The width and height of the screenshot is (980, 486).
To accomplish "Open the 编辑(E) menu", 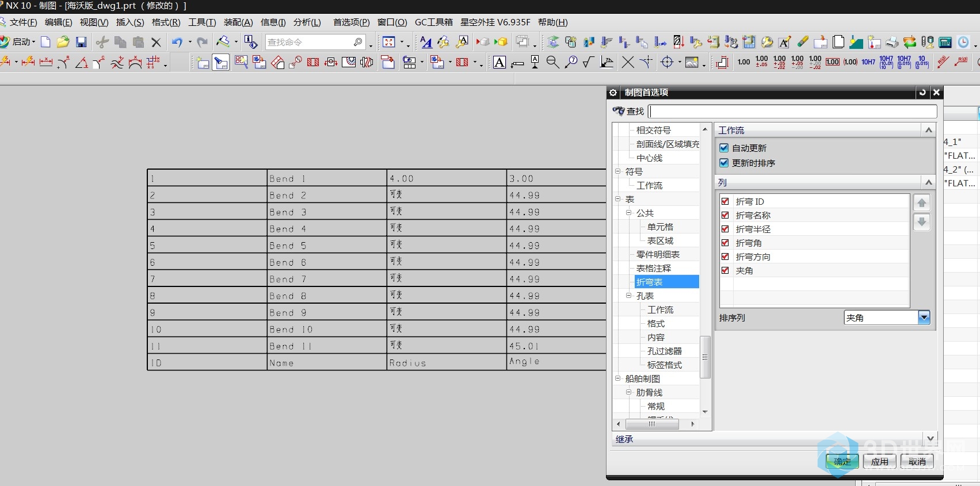I will (58, 22).
